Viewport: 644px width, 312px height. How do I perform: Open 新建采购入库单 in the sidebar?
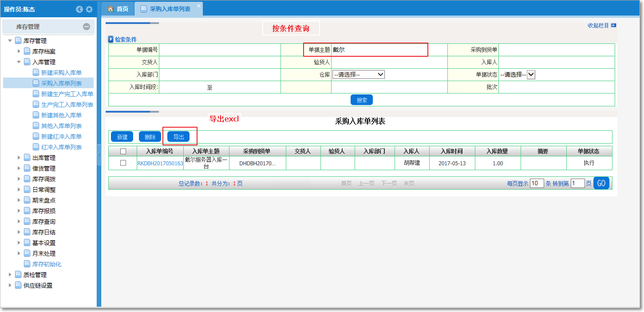click(x=61, y=73)
